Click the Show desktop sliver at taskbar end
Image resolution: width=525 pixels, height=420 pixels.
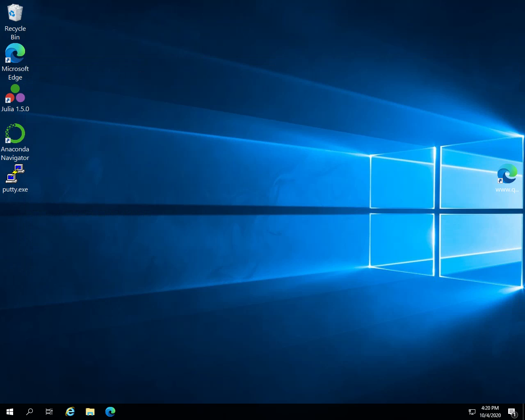[x=524, y=412]
